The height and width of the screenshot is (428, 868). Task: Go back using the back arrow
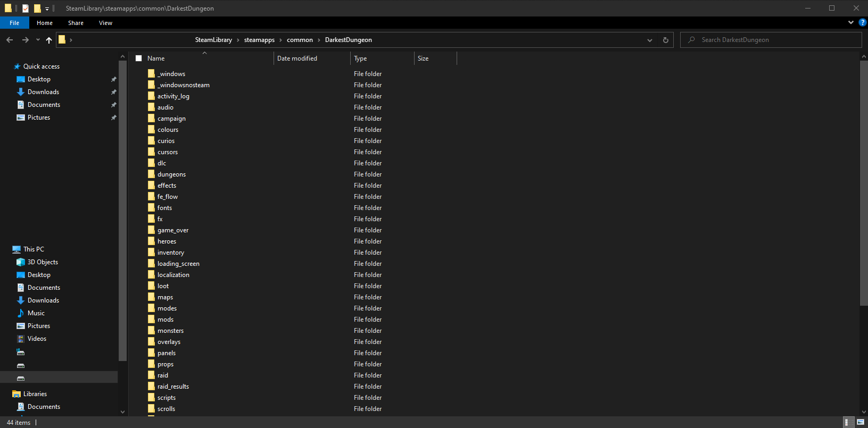click(x=10, y=40)
